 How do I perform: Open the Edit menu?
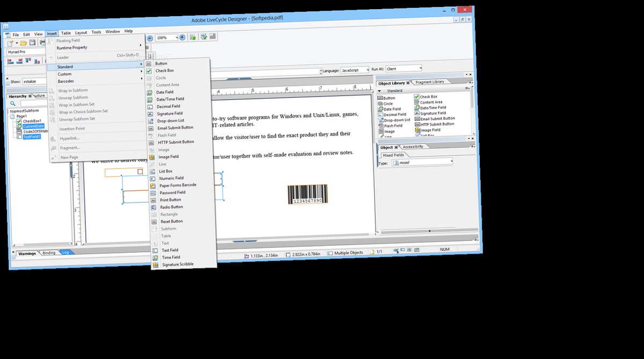pos(26,34)
